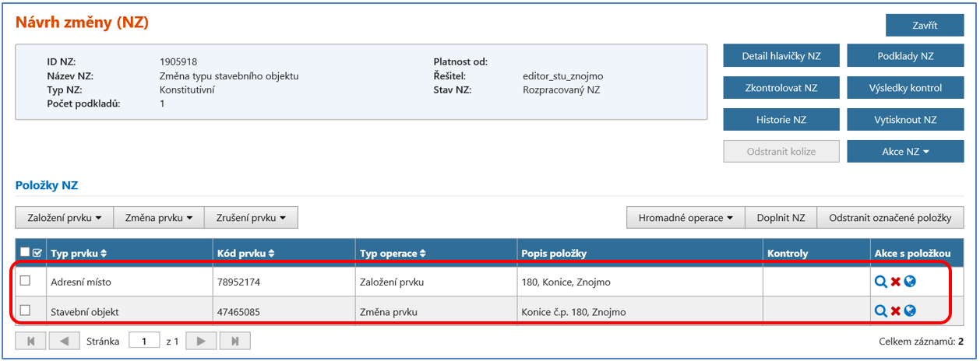
Task: Check the Adresní místo row checkbox
Action: 25,281
